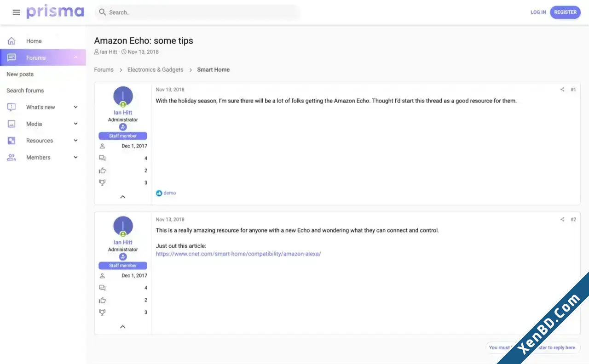Click the thumbs-up reaction score icon in post #1
The height and width of the screenshot is (364, 589).
coord(102,171)
